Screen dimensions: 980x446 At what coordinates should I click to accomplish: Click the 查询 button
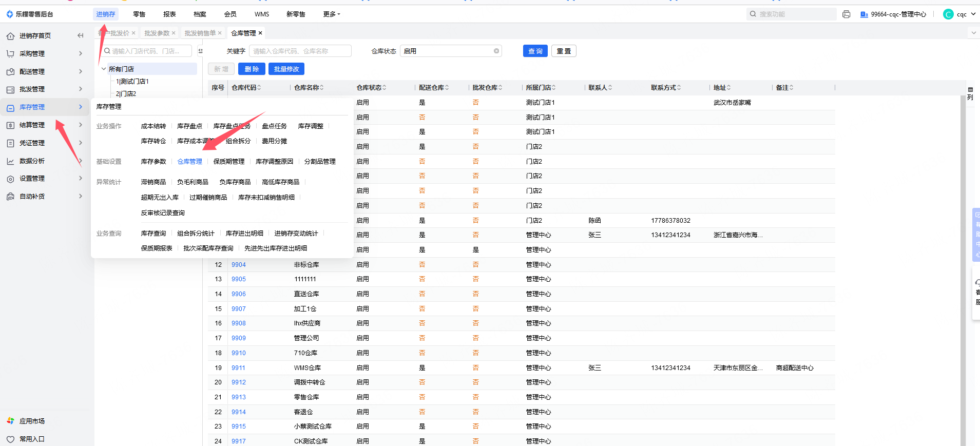535,51
